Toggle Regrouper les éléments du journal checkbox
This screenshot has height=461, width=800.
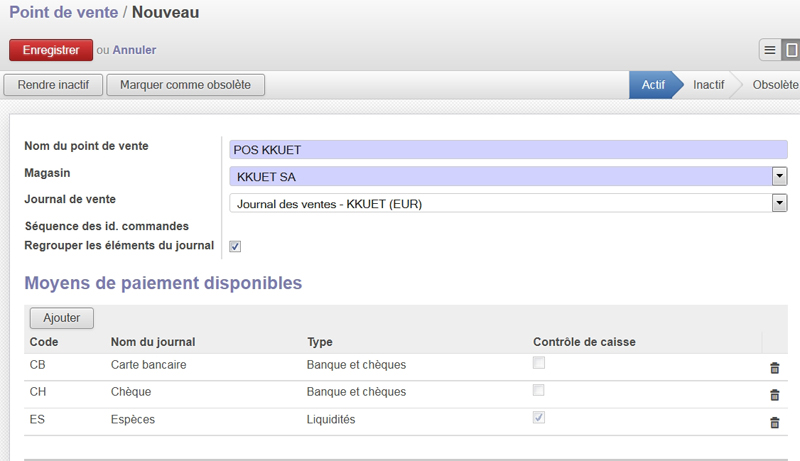click(x=235, y=246)
